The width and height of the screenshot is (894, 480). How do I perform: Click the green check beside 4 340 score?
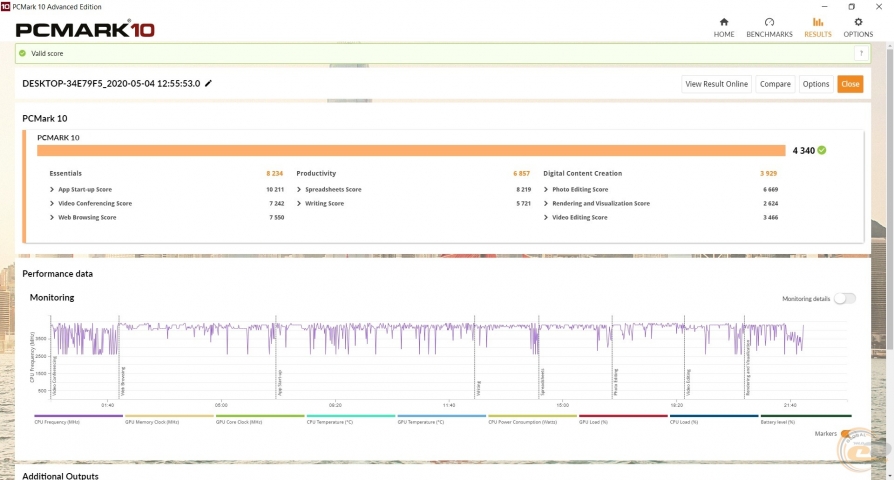point(822,150)
